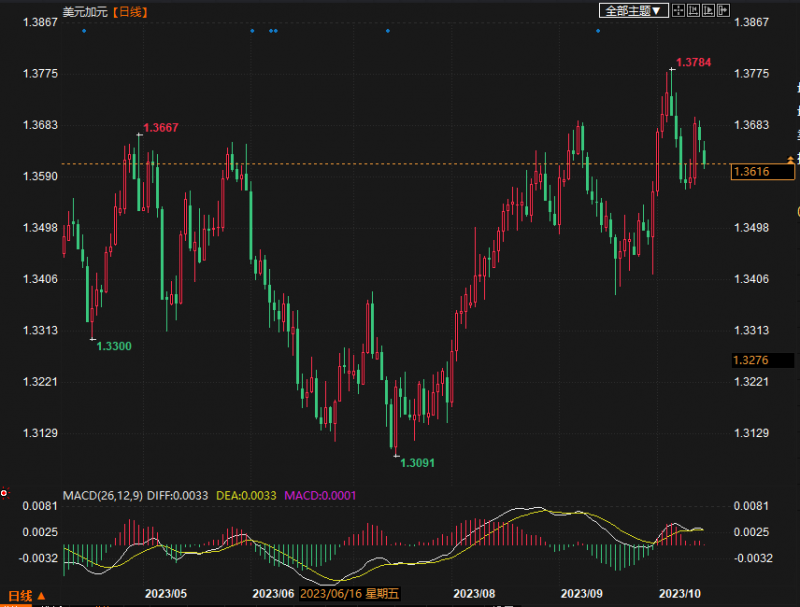Image resolution: width=800 pixels, height=607 pixels.
Task: Open the 全部主题 dropdown
Action: tap(632, 10)
